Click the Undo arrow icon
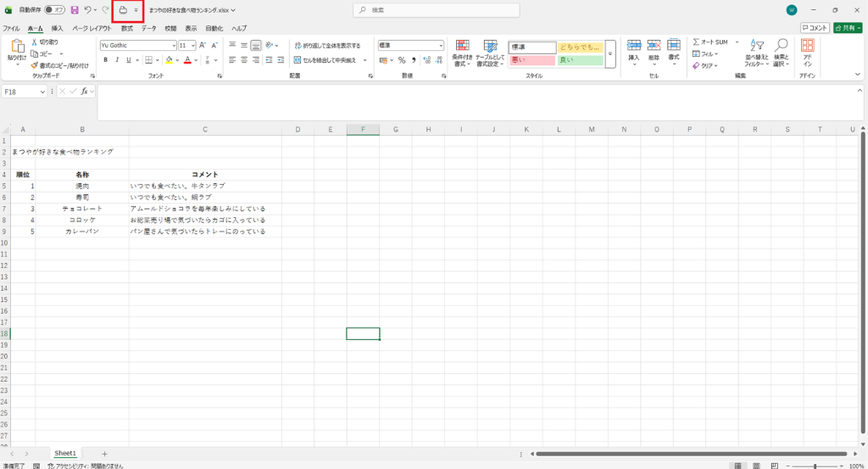The height and width of the screenshot is (469, 868). pos(87,10)
